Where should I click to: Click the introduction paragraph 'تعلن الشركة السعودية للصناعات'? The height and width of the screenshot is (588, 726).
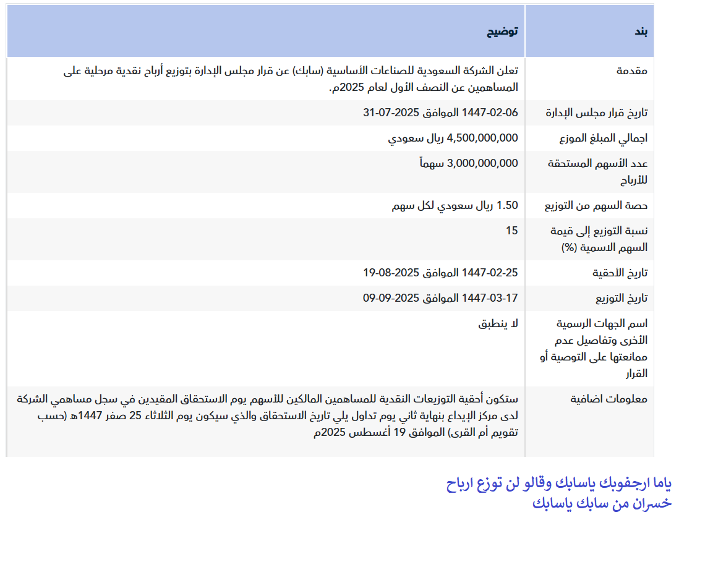[x=291, y=79]
